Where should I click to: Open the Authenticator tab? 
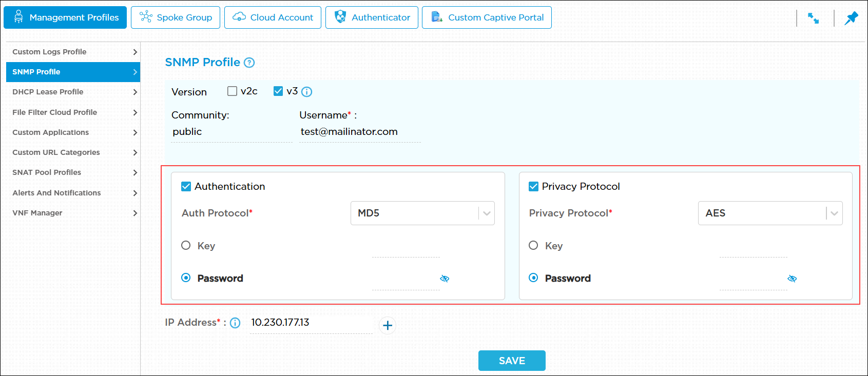(372, 17)
